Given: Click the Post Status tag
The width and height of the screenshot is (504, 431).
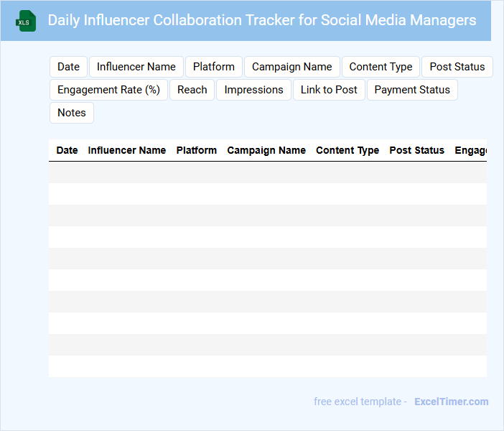Looking at the screenshot, I should [x=457, y=67].
